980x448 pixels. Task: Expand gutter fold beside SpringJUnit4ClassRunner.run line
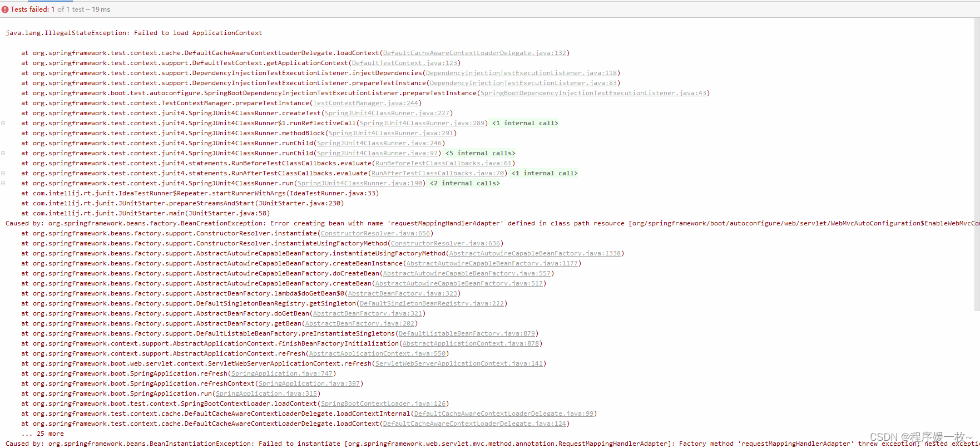[3, 183]
